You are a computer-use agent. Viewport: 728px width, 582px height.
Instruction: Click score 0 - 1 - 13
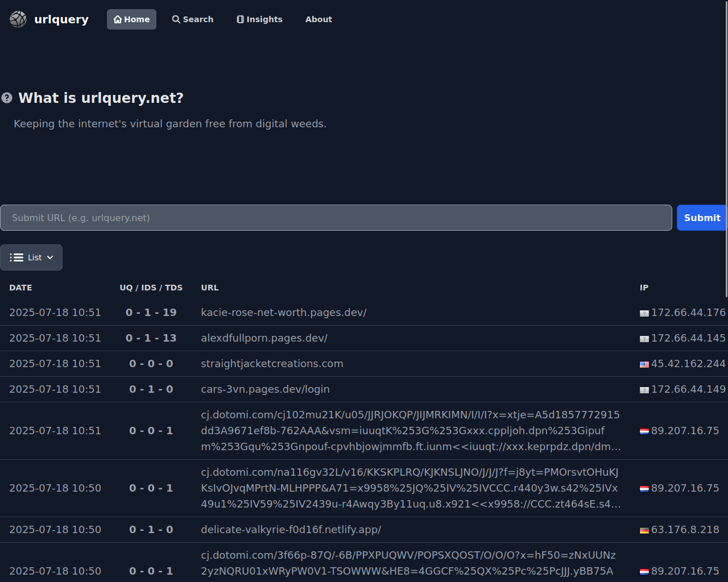tap(151, 338)
